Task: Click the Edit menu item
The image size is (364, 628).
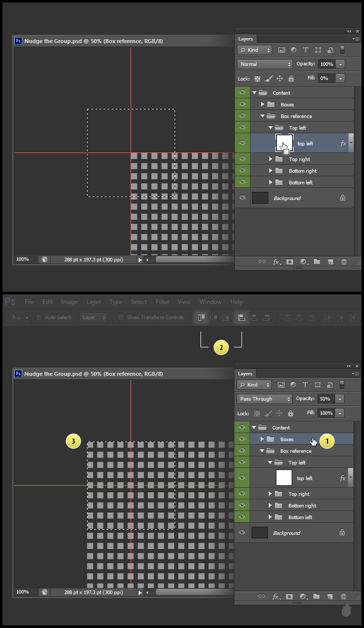Action: point(48,302)
